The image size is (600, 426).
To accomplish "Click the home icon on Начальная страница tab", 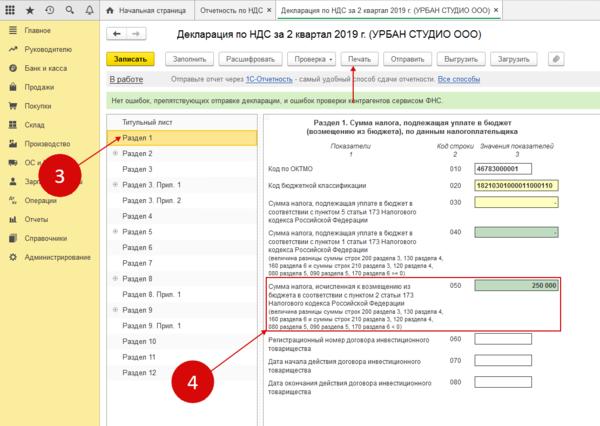I will 110,10.
